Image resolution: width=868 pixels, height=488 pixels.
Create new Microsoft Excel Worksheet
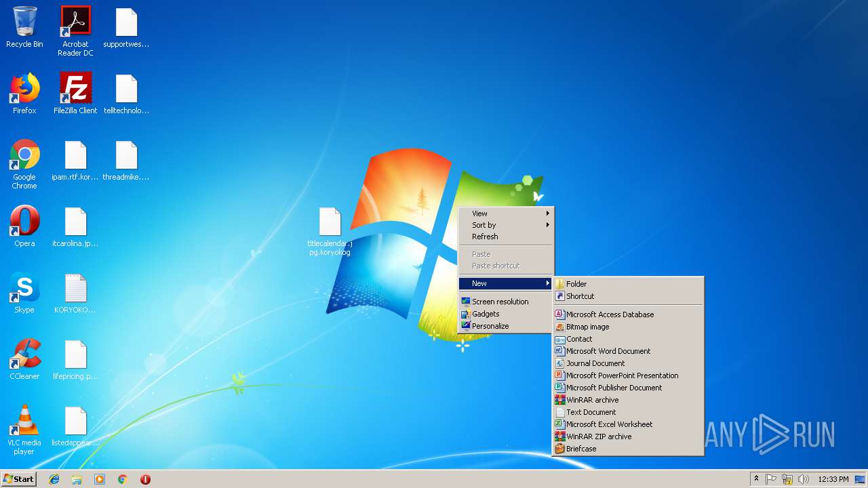click(628, 424)
